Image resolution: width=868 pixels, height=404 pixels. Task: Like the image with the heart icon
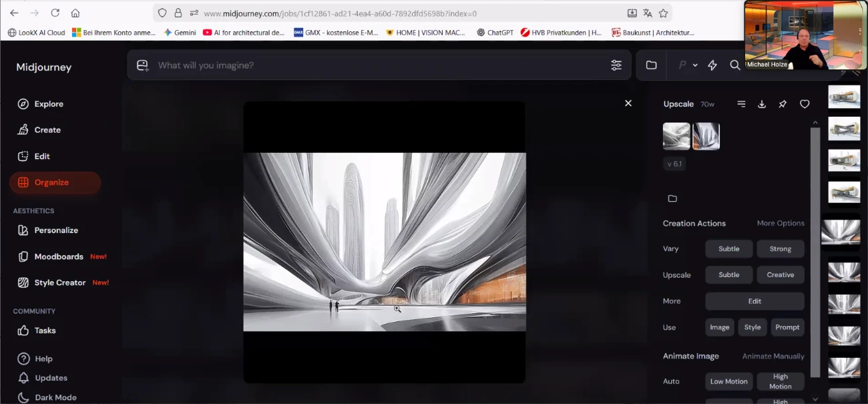click(x=805, y=104)
